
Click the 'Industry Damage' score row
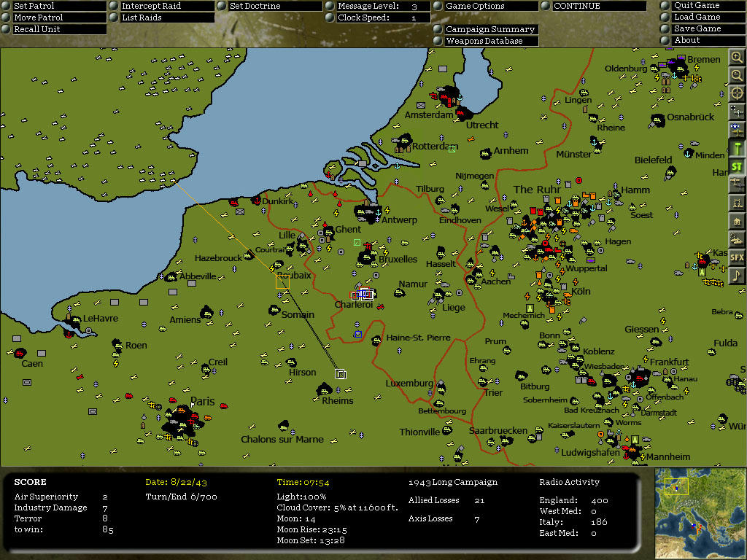pyautogui.click(x=61, y=507)
